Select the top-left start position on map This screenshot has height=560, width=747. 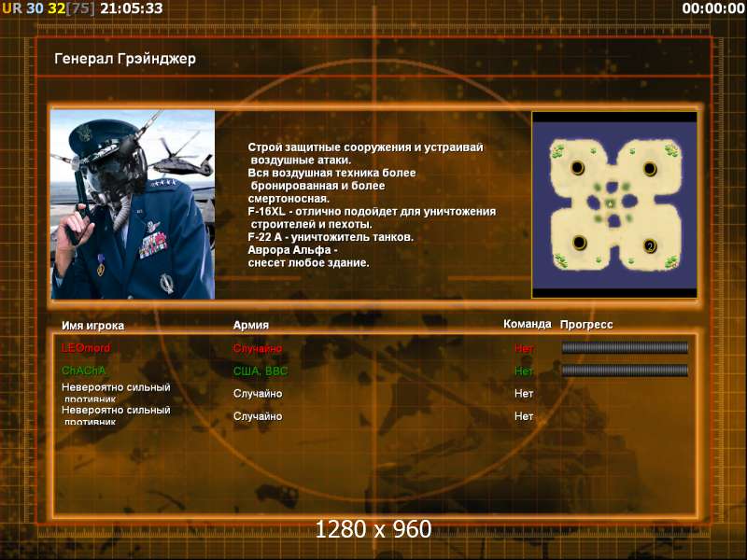[x=577, y=168]
